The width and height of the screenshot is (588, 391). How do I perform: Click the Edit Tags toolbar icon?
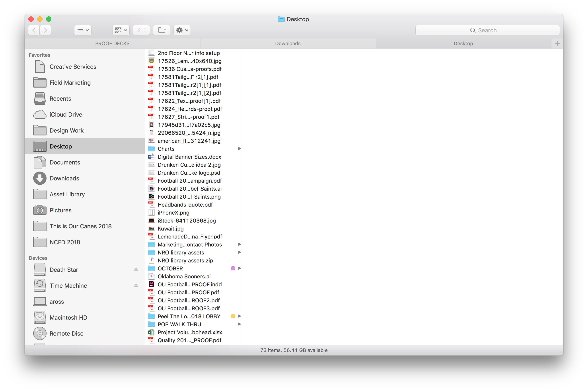(x=141, y=30)
